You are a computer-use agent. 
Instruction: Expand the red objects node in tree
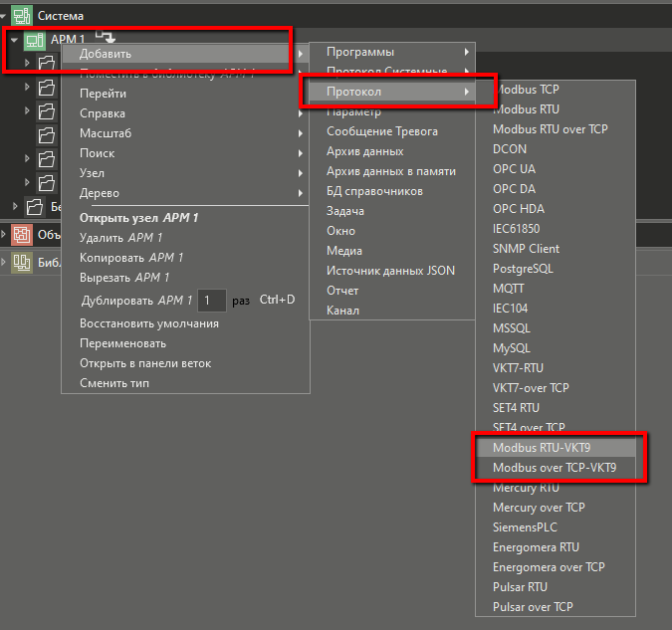(5, 236)
